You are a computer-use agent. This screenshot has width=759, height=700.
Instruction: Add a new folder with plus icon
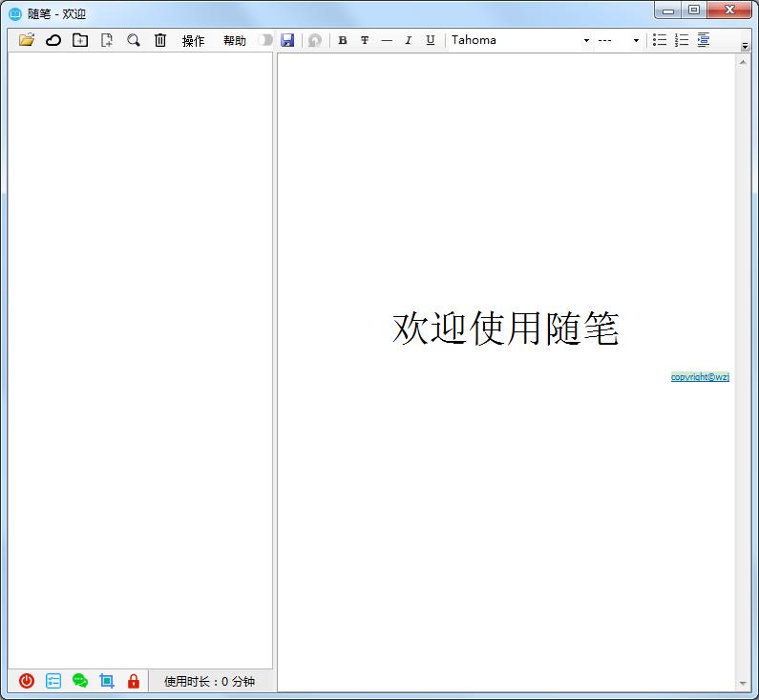point(80,40)
